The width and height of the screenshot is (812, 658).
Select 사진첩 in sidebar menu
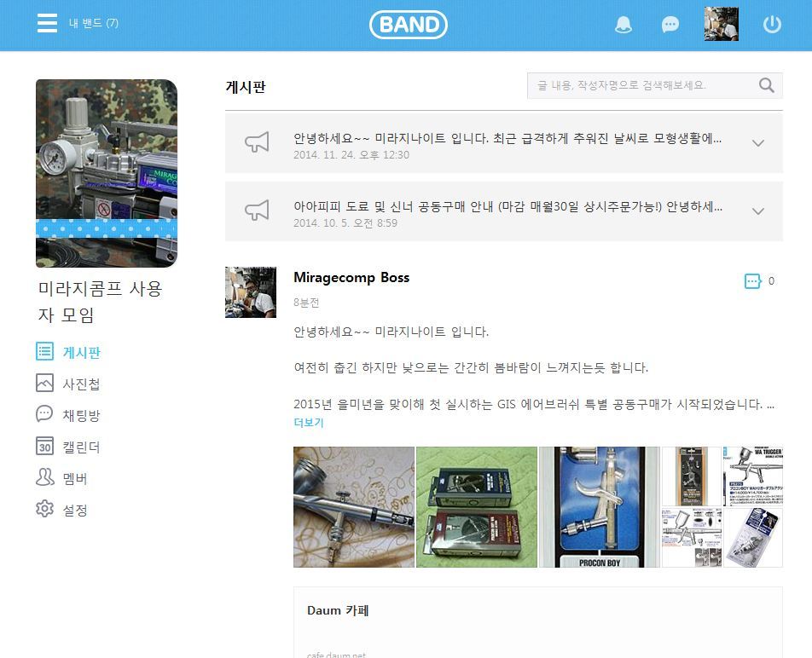tap(81, 384)
